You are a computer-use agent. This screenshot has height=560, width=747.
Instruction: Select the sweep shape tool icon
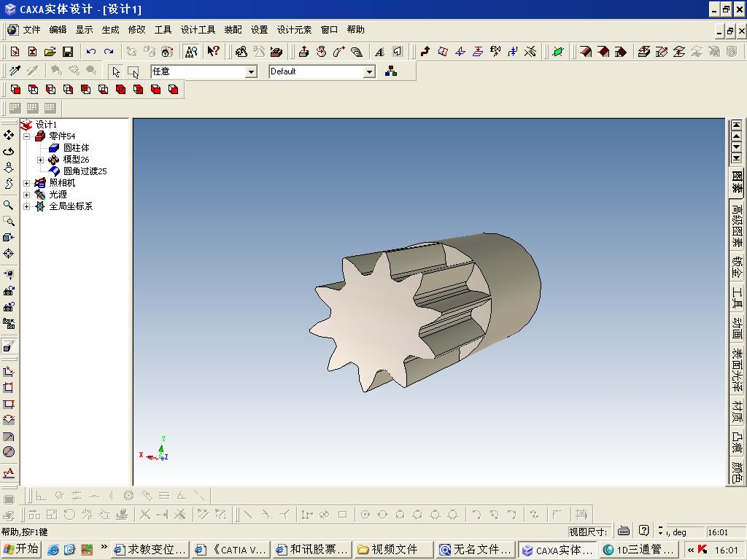(x=339, y=52)
